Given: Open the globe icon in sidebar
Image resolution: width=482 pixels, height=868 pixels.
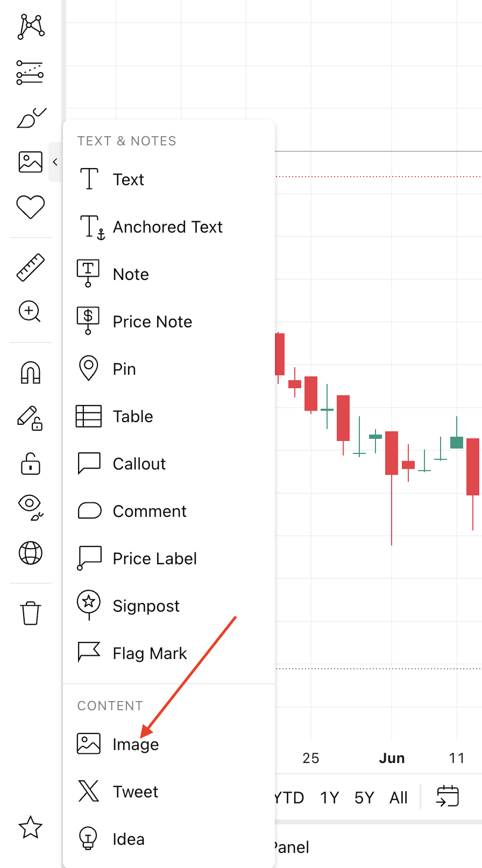Looking at the screenshot, I should coord(31,553).
